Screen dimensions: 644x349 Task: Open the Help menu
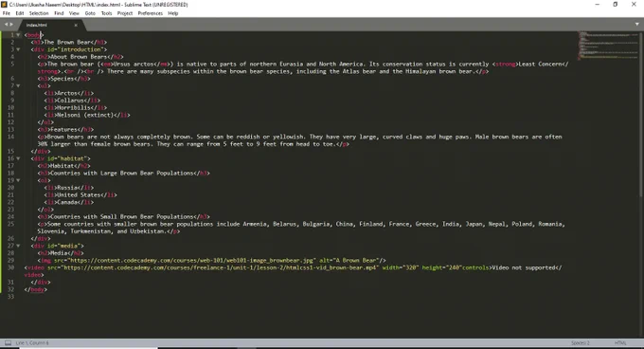tap(173, 13)
